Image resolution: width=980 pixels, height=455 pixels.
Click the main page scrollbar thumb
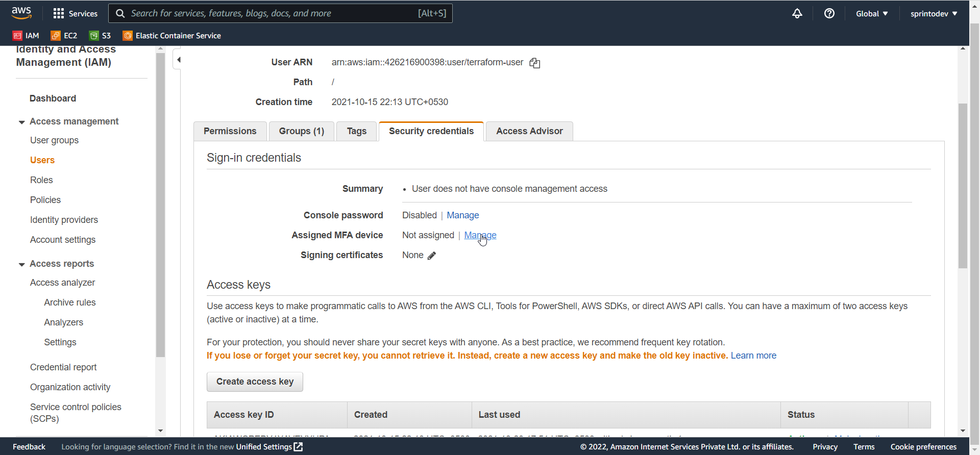click(x=963, y=186)
